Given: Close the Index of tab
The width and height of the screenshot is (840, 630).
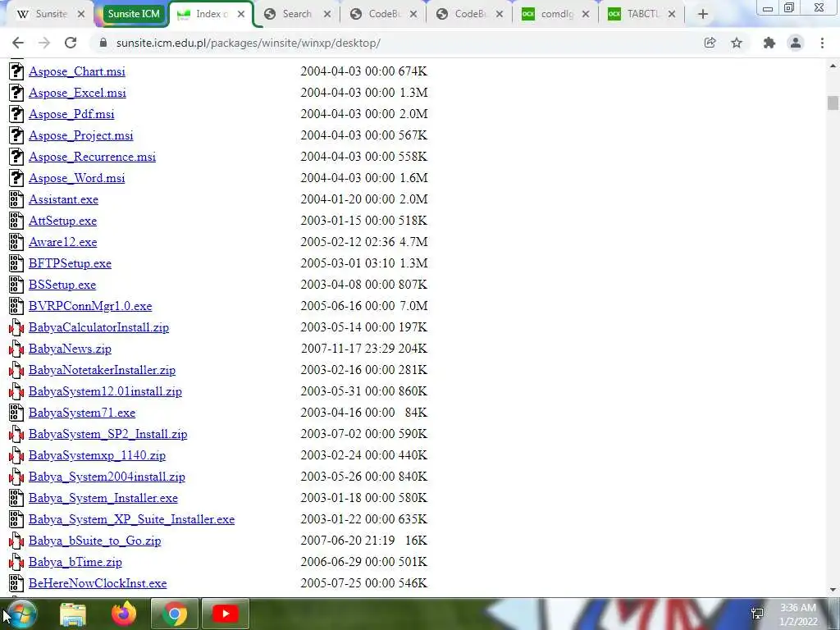Looking at the screenshot, I should [x=241, y=14].
